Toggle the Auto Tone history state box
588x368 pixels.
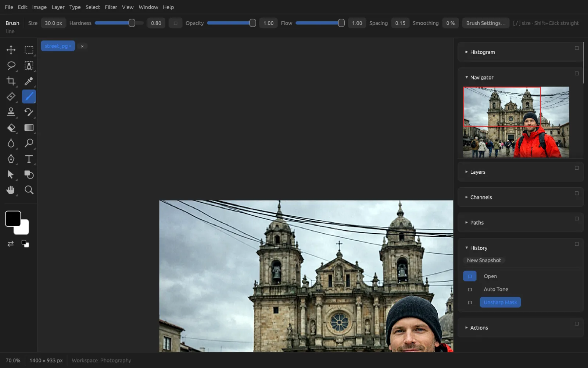(x=470, y=289)
